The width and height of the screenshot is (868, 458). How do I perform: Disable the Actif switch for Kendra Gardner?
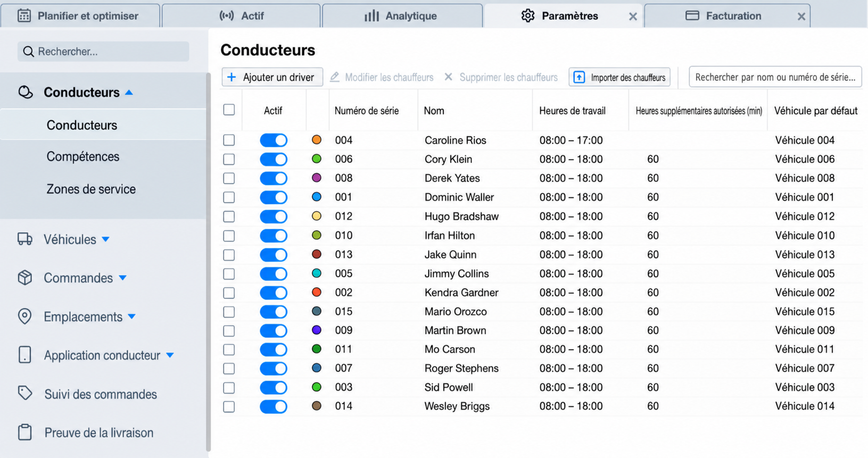point(274,293)
